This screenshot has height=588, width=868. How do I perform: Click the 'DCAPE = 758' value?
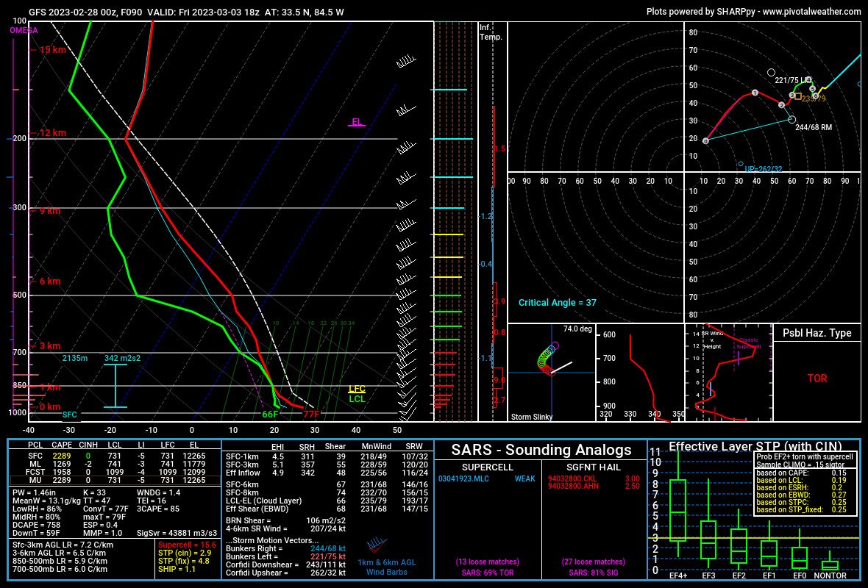(36, 525)
